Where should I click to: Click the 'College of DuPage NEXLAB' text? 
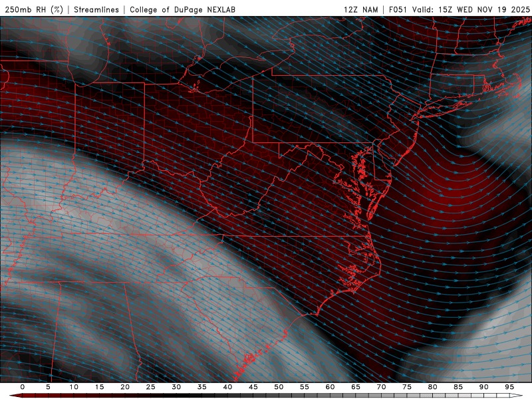click(182, 9)
